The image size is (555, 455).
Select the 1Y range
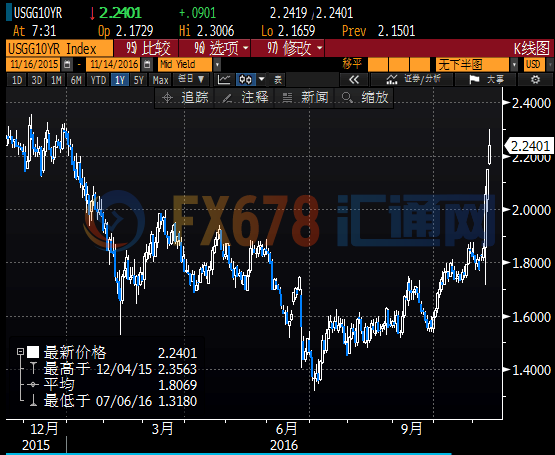120,80
